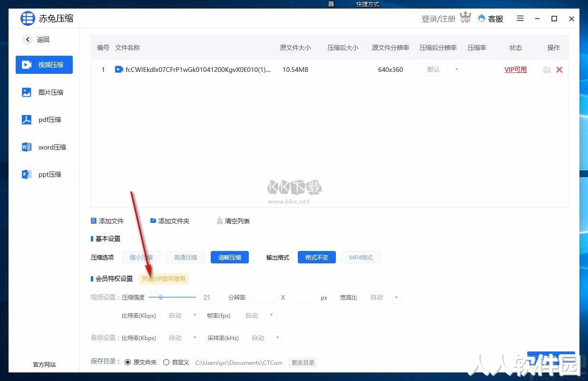This screenshot has width=588, height=381.
Task: Choose 清晰压缩 compression option
Action: point(230,257)
